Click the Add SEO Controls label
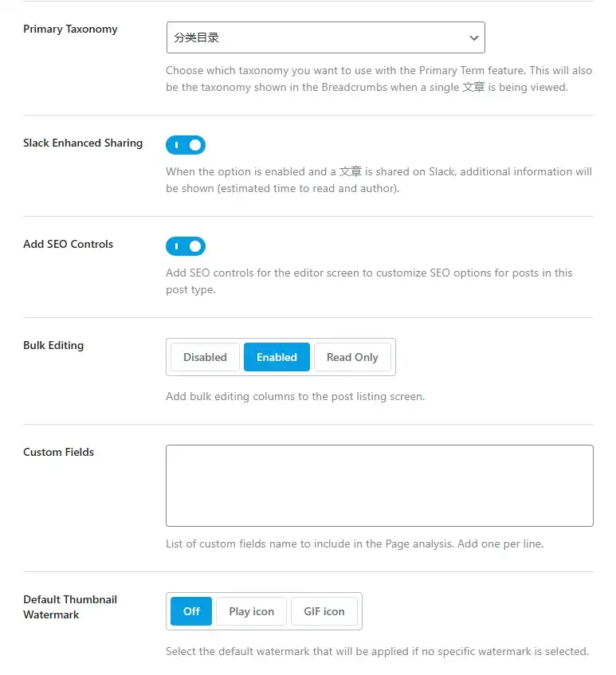Viewport: 616px width, 675px height. click(x=68, y=244)
